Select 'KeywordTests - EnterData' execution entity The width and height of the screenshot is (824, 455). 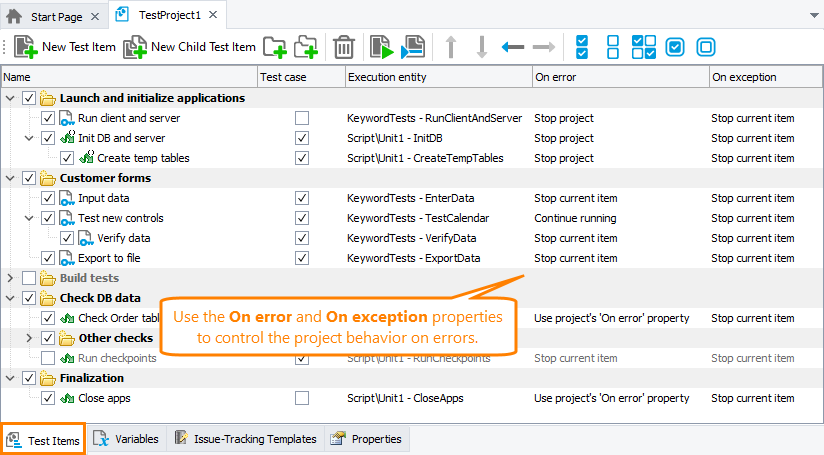[410, 198]
